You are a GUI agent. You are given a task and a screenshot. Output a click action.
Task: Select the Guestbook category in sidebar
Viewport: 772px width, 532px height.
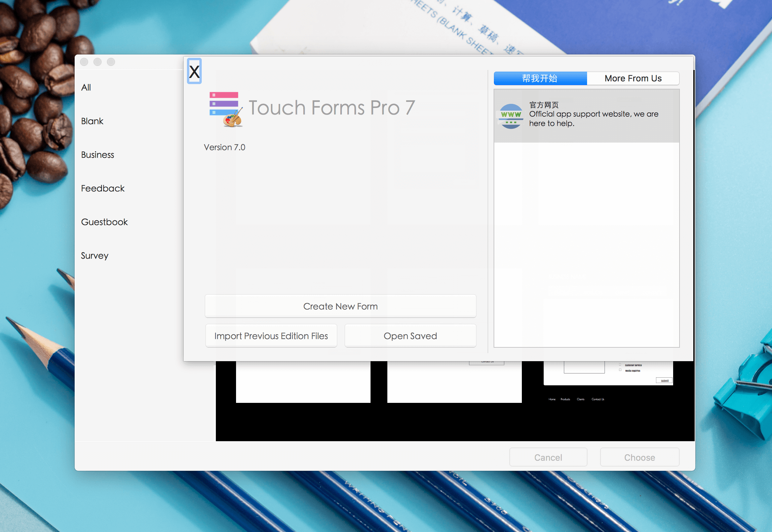tap(105, 222)
